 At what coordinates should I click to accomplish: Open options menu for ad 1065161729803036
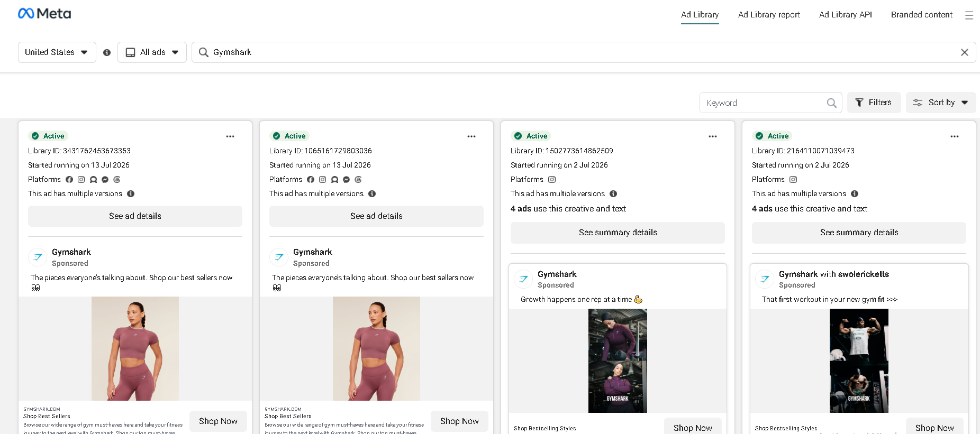pyautogui.click(x=471, y=136)
